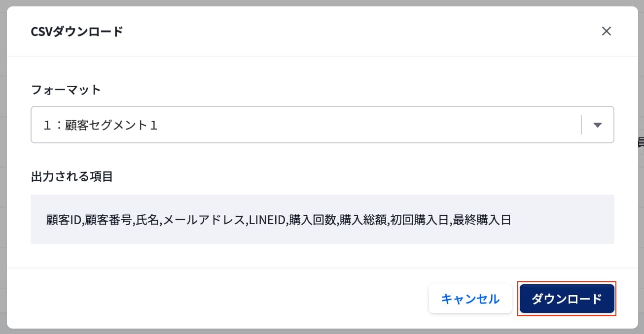644x334 pixels.
Task: Click 顧客番号 in the output fields
Action: (x=108, y=220)
